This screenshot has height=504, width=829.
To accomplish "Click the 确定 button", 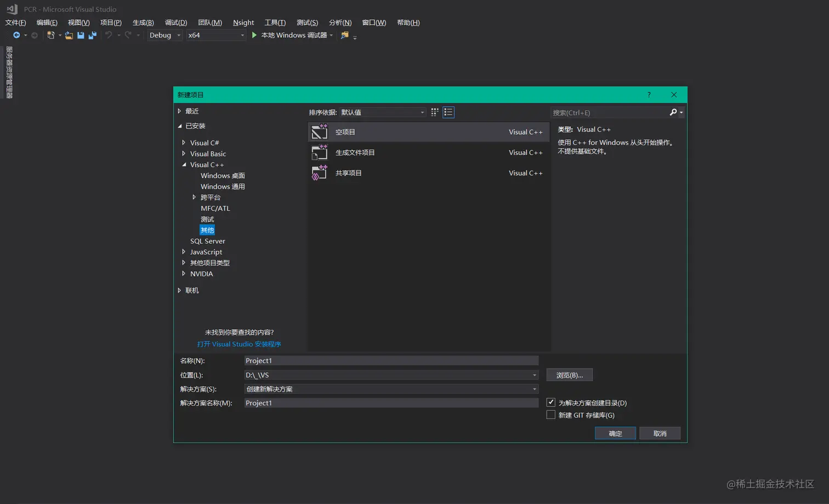I will [x=615, y=433].
